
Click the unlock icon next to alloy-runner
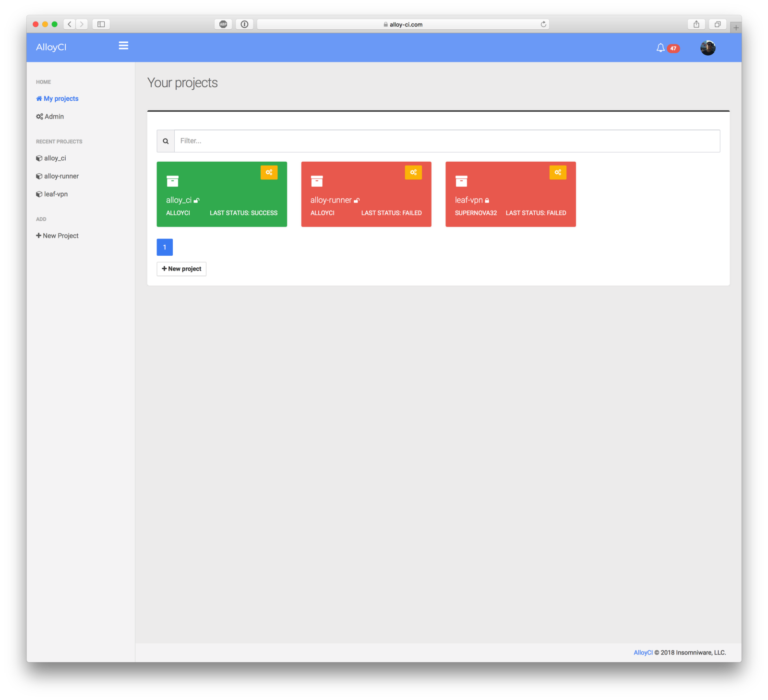[357, 201]
